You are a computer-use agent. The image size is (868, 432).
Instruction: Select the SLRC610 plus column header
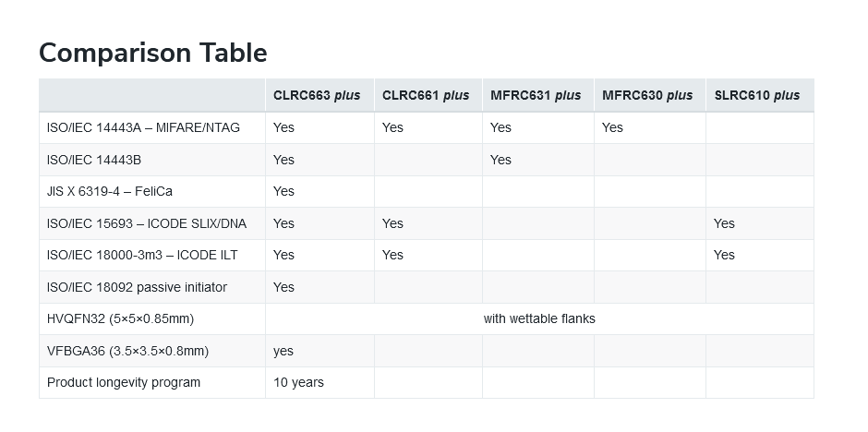click(x=757, y=95)
